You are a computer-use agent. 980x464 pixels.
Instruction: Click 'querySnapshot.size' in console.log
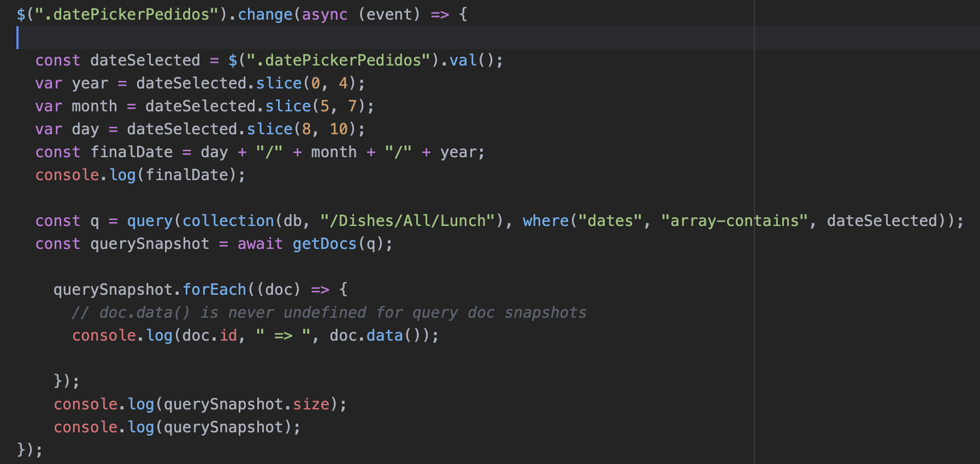pyautogui.click(x=246, y=404)
